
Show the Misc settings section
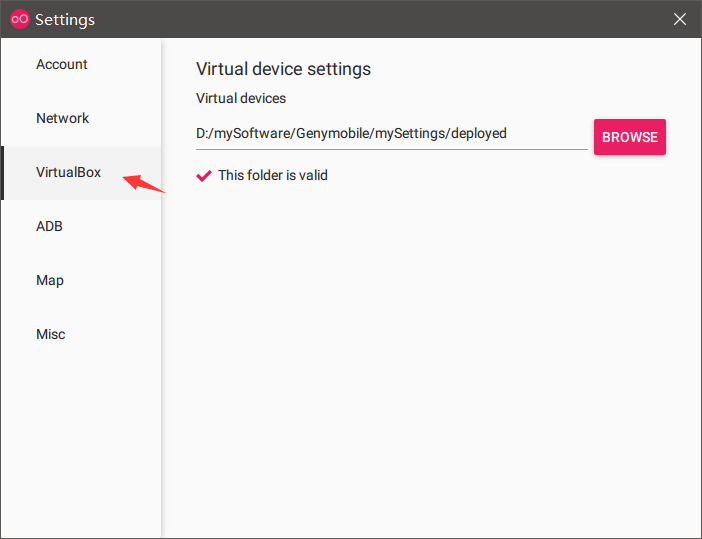click(81, 334)
